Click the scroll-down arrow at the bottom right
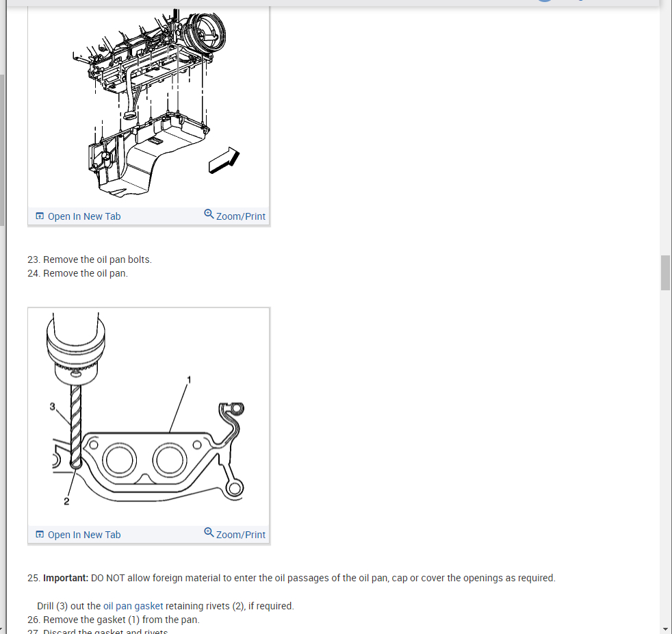The width and height of the screenshot is (672, 634). pos(665,630)
